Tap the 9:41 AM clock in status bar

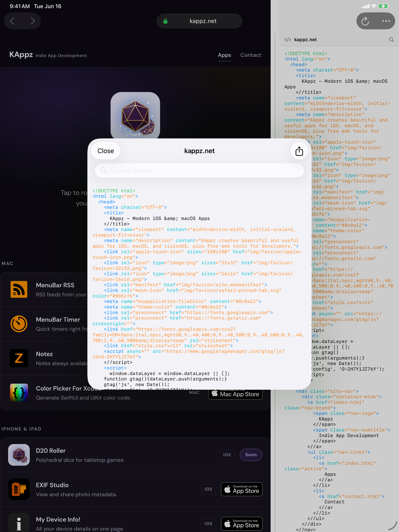tap(20, 6)
